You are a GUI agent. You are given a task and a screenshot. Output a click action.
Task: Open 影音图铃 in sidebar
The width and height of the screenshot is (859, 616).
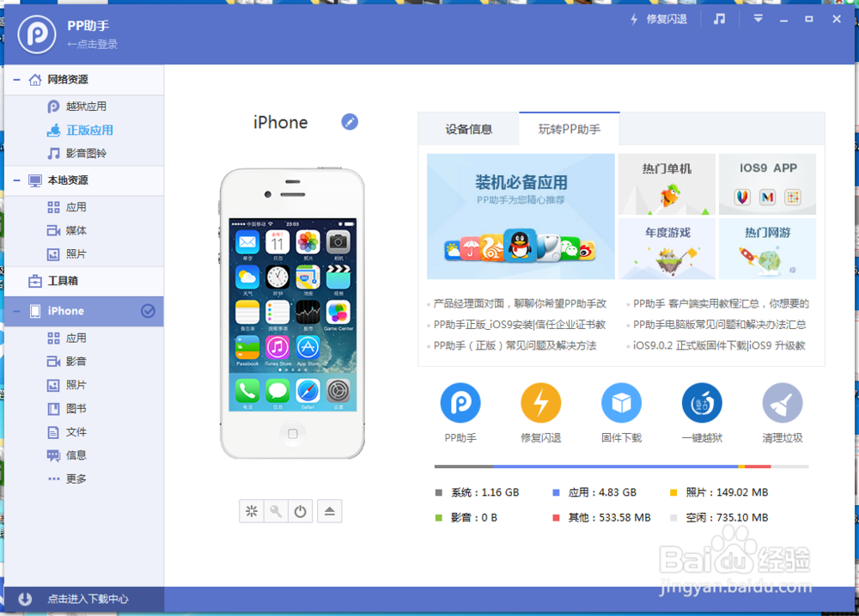[76, 154]
